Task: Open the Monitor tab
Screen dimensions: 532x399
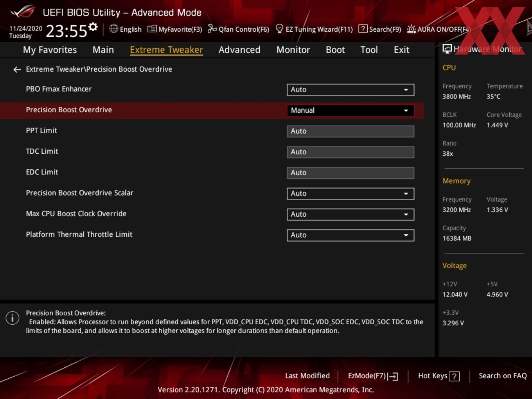Action: coord(293,50)
